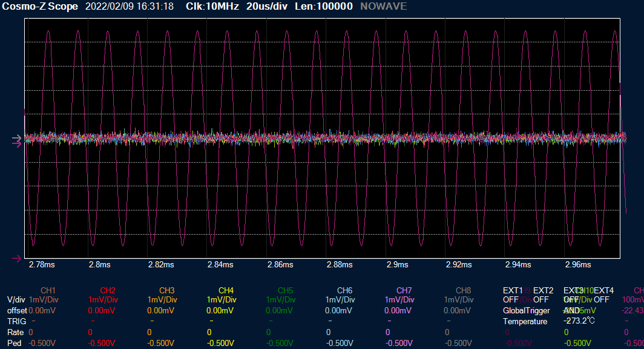Open CH1's 1mV/Div scale setting
Screen dimensions: 644x349
44,299
